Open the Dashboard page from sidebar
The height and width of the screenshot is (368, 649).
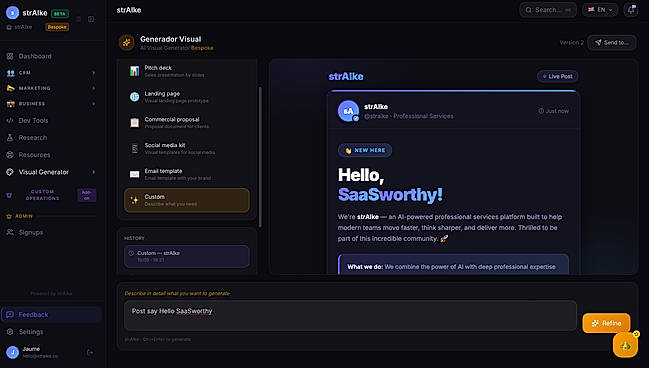coord(35,56)
